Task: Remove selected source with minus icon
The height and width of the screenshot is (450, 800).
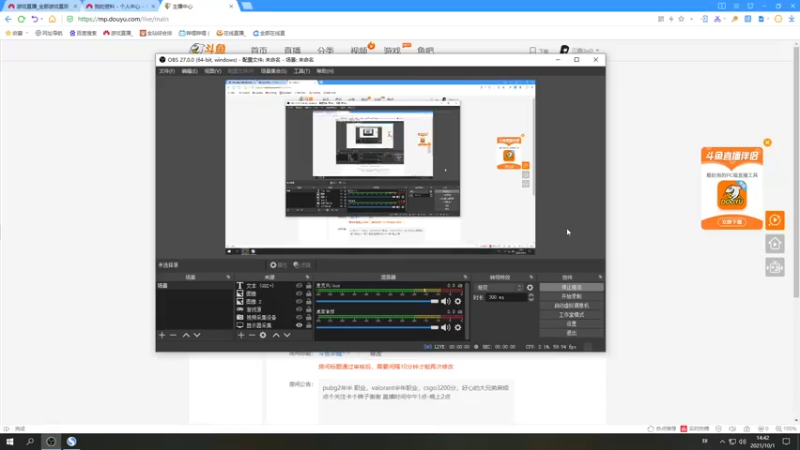Action: [x=252, y=335]
